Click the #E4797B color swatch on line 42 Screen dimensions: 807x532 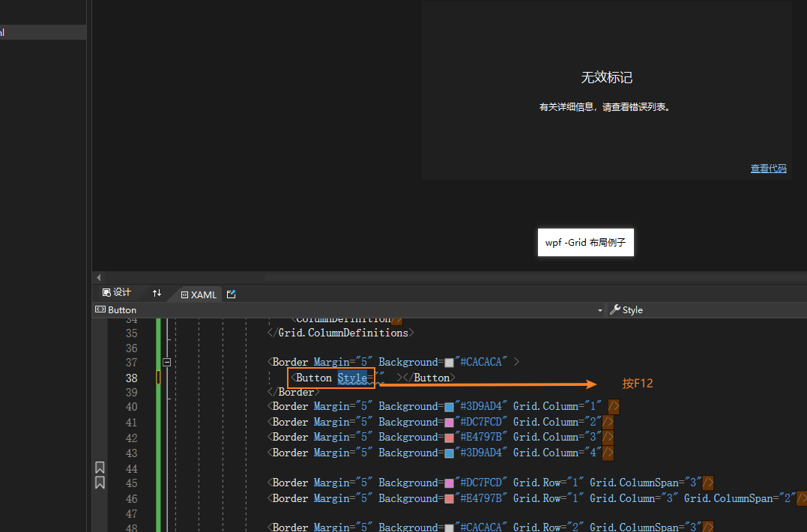pyautogui.click(x=449, y=438)
